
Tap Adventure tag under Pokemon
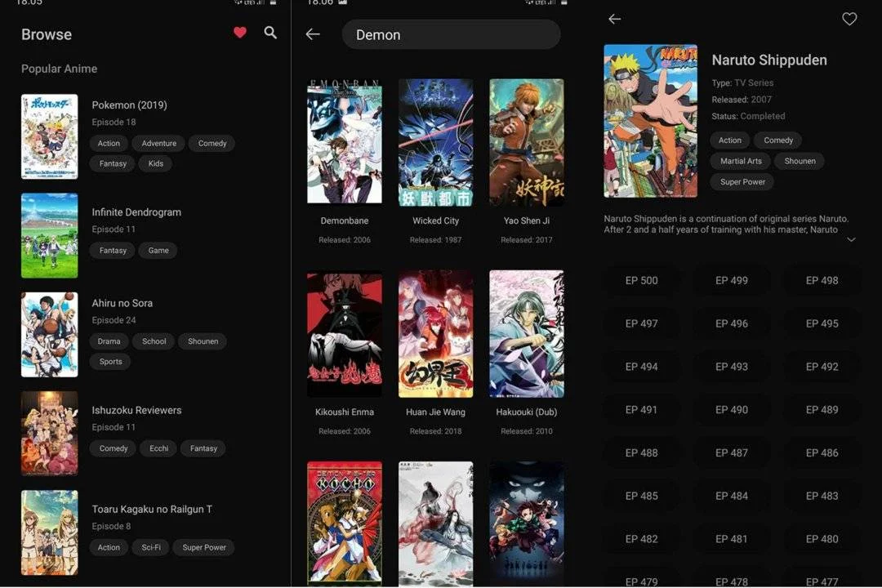pyautogui.click(x=158, y=144)
